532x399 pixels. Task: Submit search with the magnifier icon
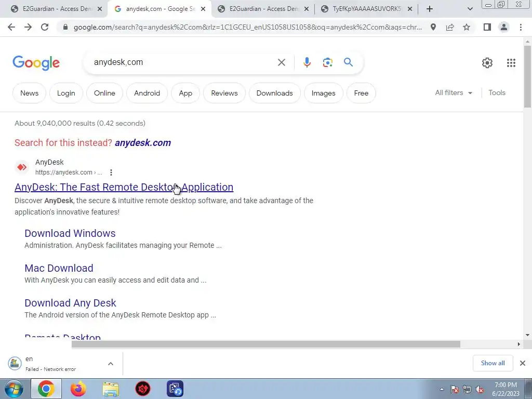tap(348, 62)
